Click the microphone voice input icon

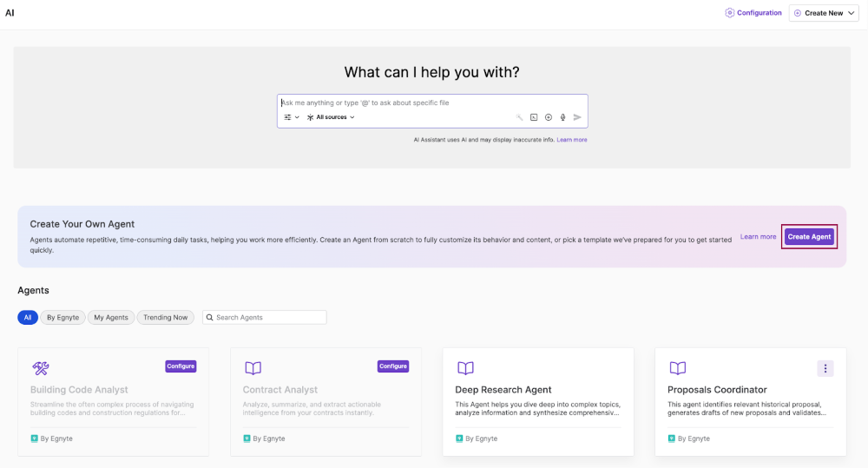pos(562,117)
